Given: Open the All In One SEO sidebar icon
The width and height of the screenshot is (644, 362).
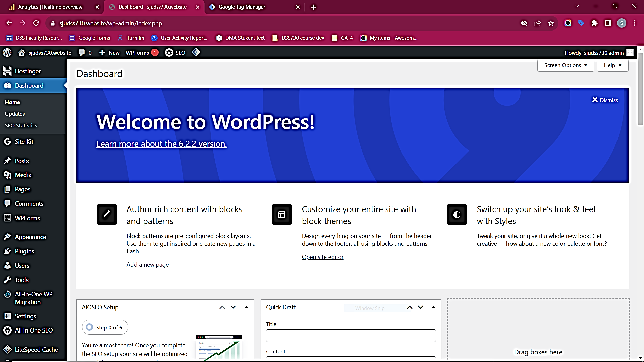Looking at the screenshot, I should [x=7, y=330].
